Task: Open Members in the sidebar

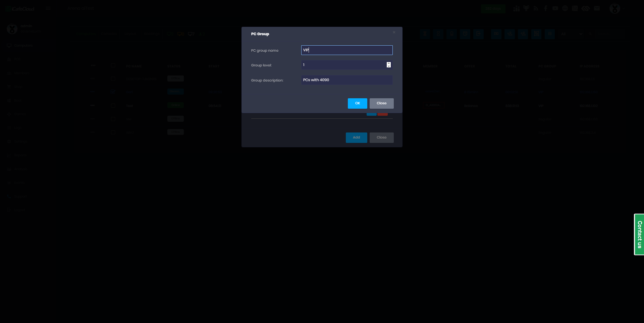Action: point(18,73)
